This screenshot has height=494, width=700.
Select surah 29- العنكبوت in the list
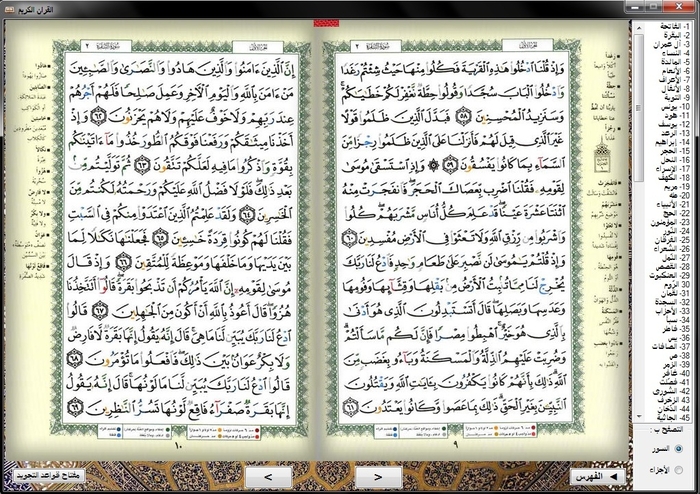click(670, 275)
